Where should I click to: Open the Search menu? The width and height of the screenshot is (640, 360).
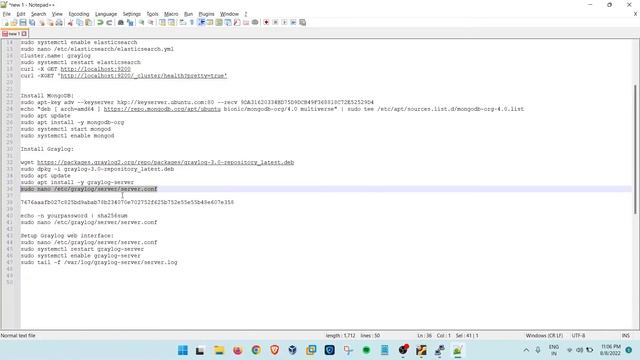click(x=38, y=14)
